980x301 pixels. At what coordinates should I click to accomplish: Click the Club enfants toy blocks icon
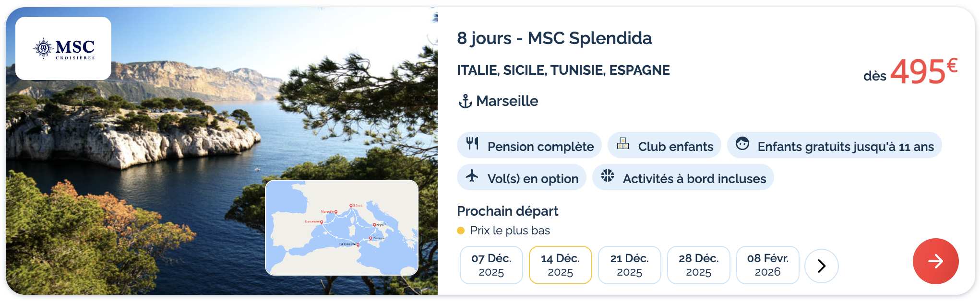point(623,143)
